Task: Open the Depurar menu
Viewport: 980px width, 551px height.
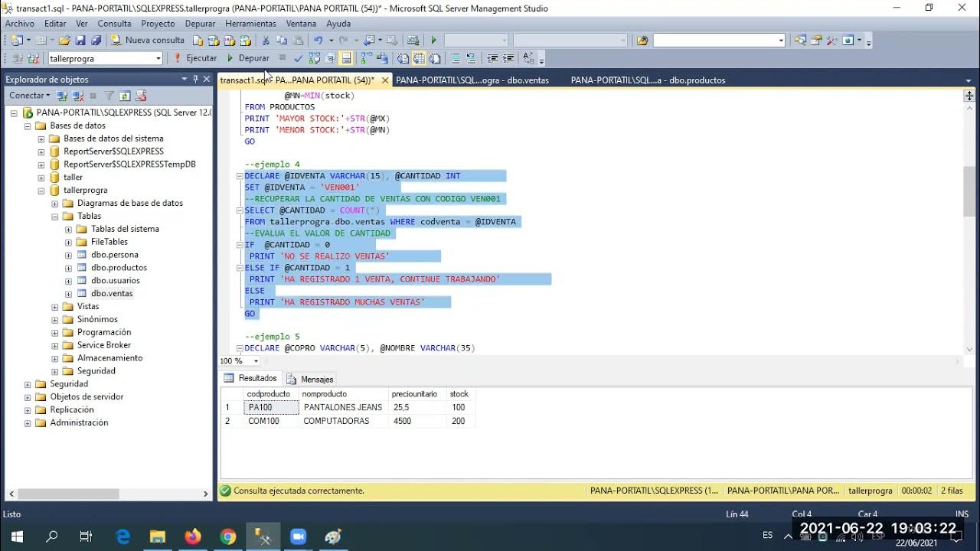Action: pos(200,24)
